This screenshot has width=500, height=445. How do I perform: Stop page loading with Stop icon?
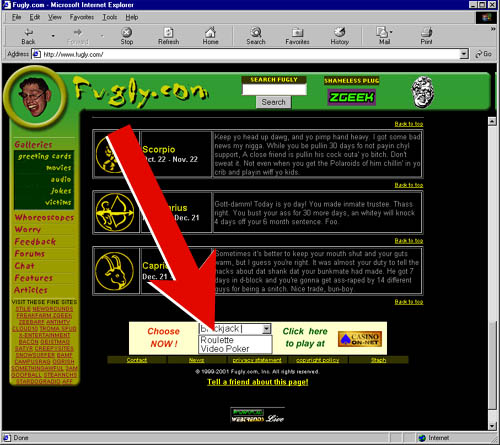(126, 32)
